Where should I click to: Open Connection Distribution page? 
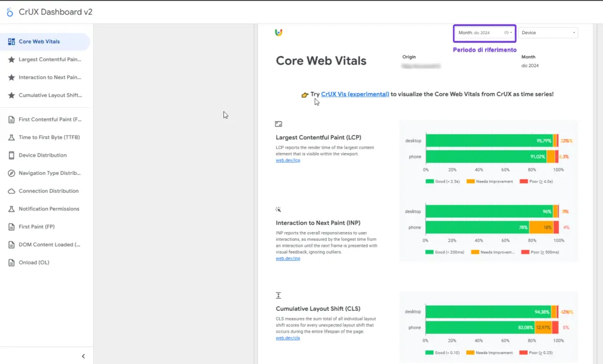(45, 191)
